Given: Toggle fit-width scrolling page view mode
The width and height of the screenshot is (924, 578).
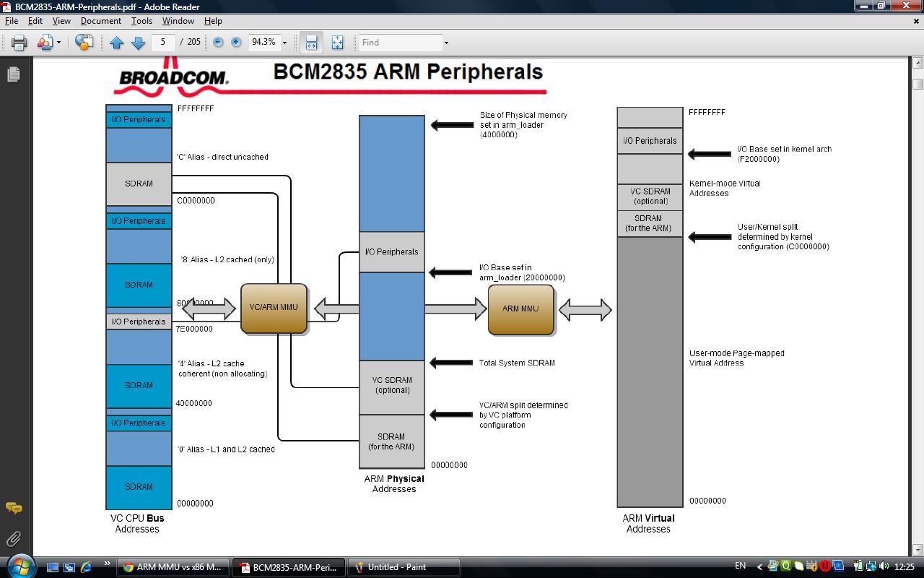Looking at the screenshot, I should (x=310, y=42).
